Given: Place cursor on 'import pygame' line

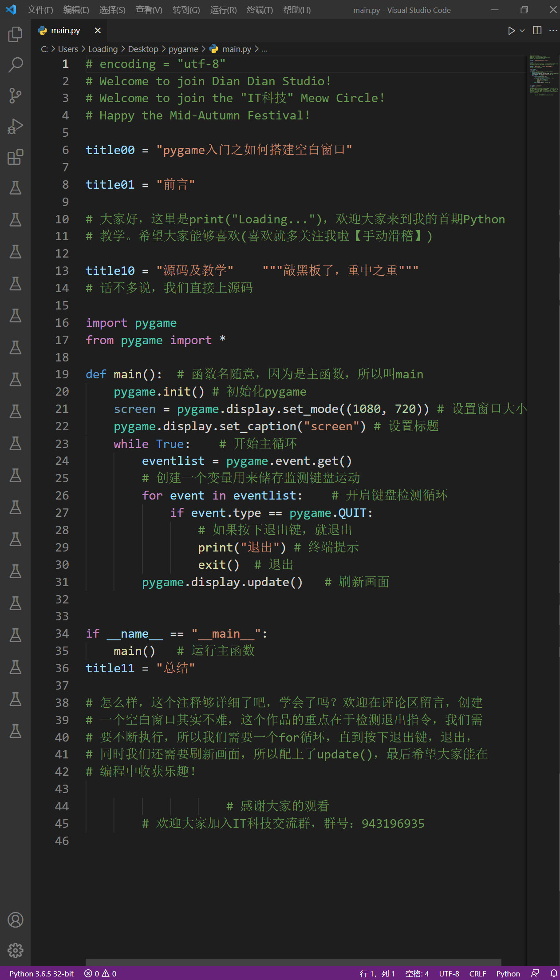Looking at the screenshot, I should coord(131,323).
